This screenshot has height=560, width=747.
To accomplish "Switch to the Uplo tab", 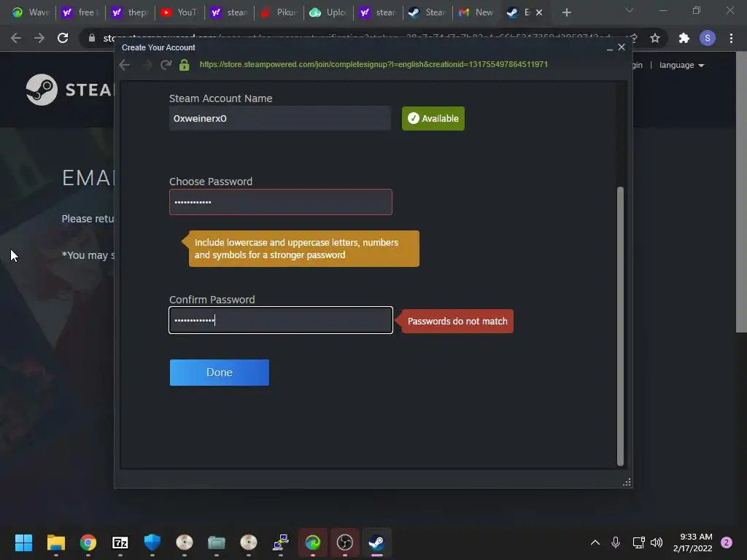I will tap(328, 12).
